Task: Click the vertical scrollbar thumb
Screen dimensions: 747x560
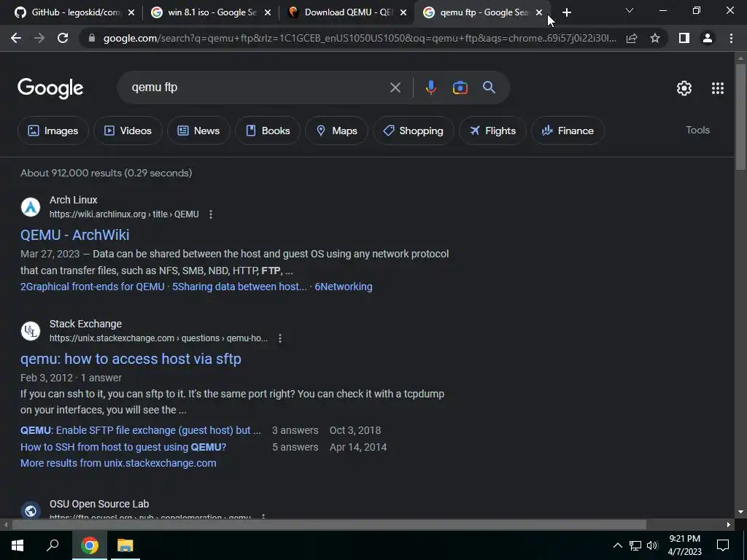Action: (x=740, y=117)
